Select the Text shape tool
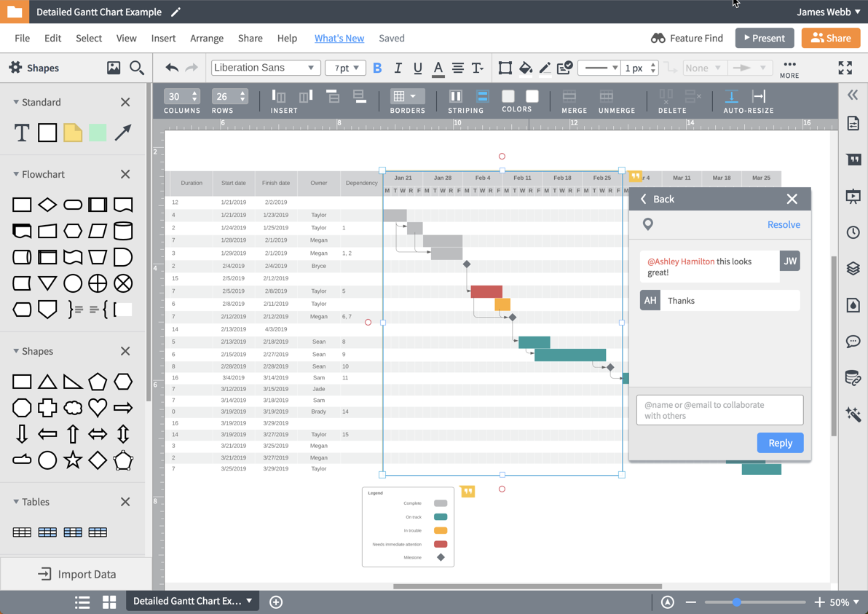Viewport: 868px width, 614px height. click(x=21, y=133)
